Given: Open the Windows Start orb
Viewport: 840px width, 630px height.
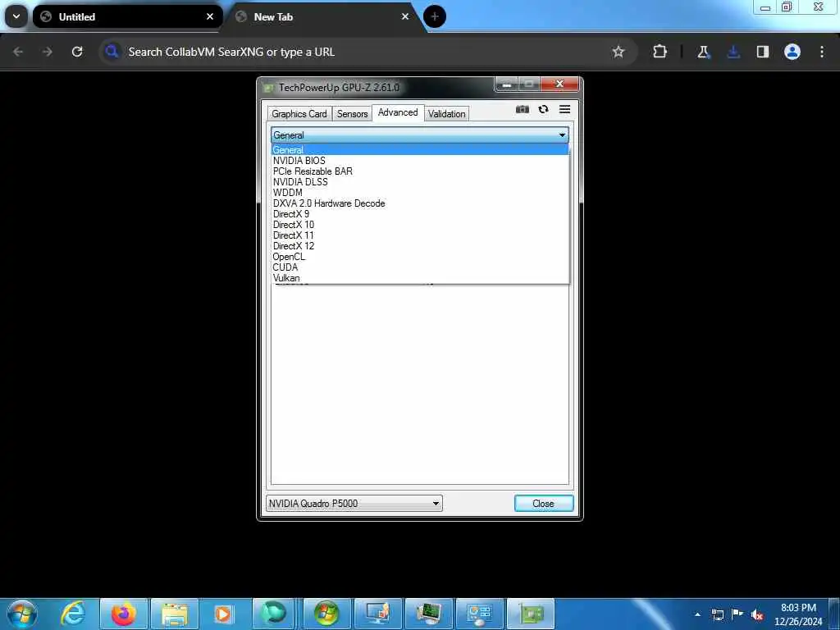Looking at the screenshot, I should 22,614.
